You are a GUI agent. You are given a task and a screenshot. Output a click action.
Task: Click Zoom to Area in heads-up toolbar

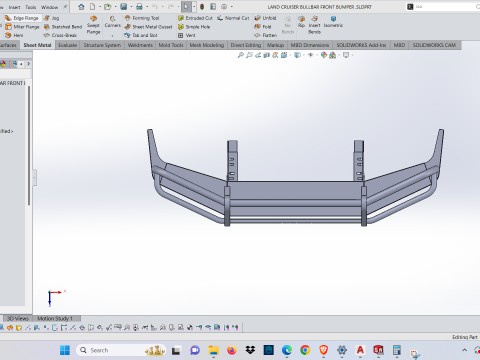click(249, 55)
